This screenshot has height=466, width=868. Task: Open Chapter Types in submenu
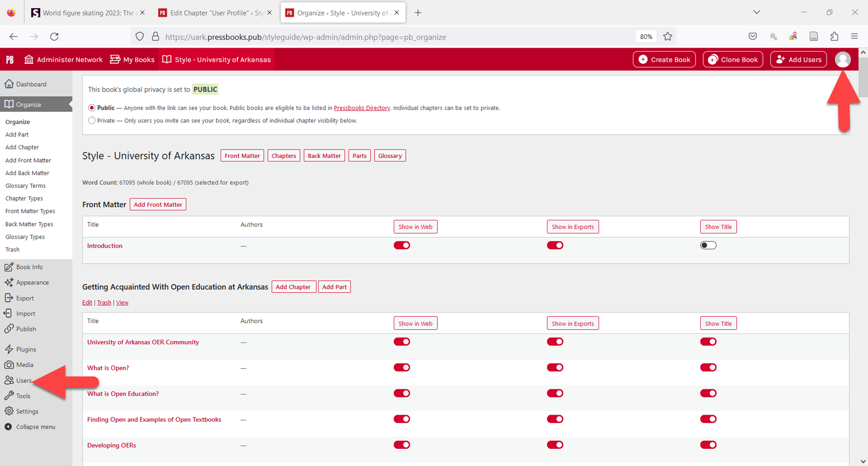(24, 199)
